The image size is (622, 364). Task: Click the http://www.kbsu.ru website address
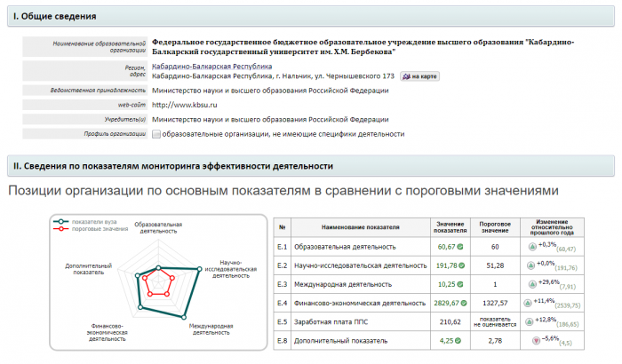[184, 105]
